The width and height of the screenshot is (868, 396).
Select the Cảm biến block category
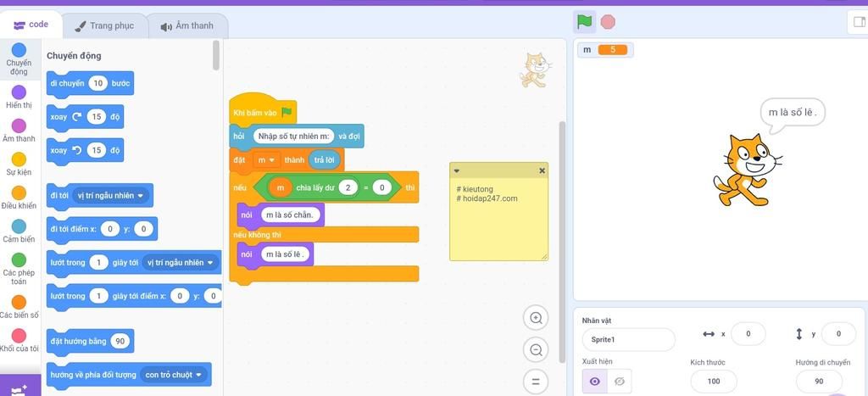point(19,231)
